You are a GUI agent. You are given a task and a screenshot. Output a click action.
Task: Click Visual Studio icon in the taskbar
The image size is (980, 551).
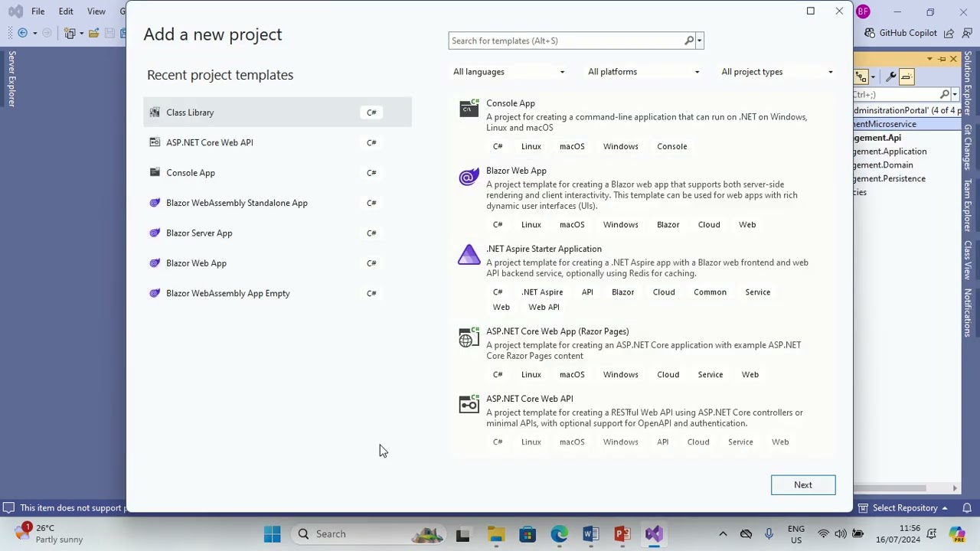654,534
